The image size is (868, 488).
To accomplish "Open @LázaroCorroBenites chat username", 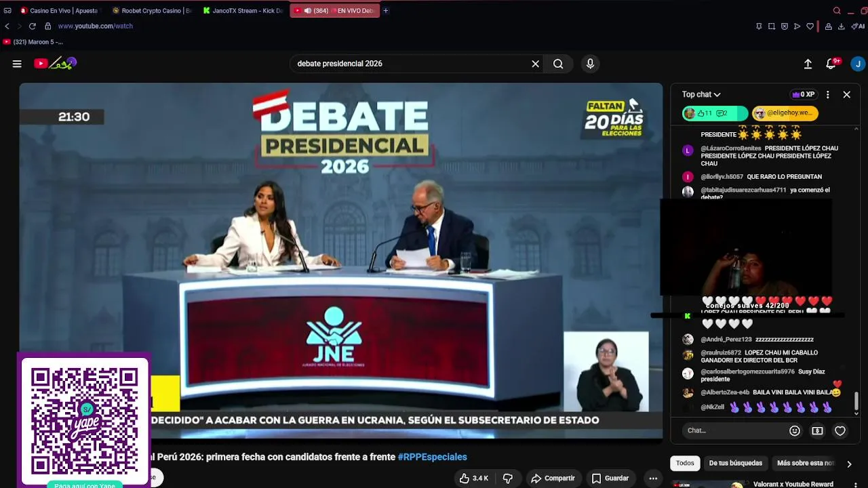I will (731, 148).
